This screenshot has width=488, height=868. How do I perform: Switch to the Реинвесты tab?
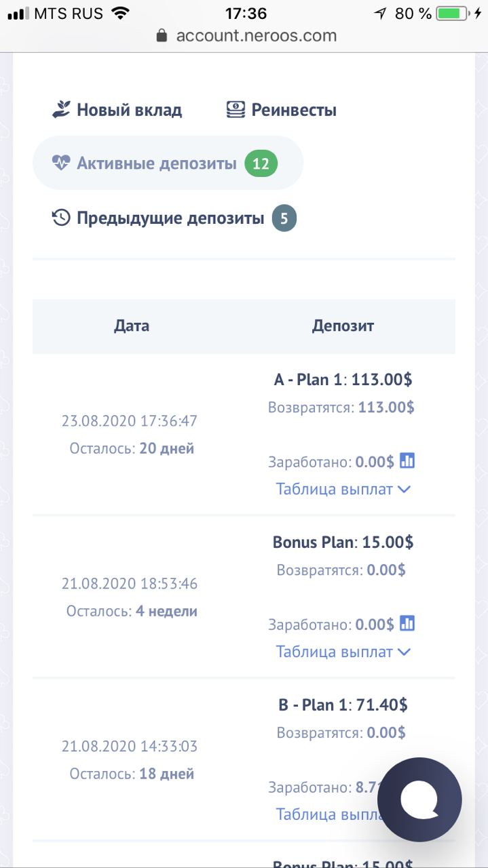coord(282,110)
